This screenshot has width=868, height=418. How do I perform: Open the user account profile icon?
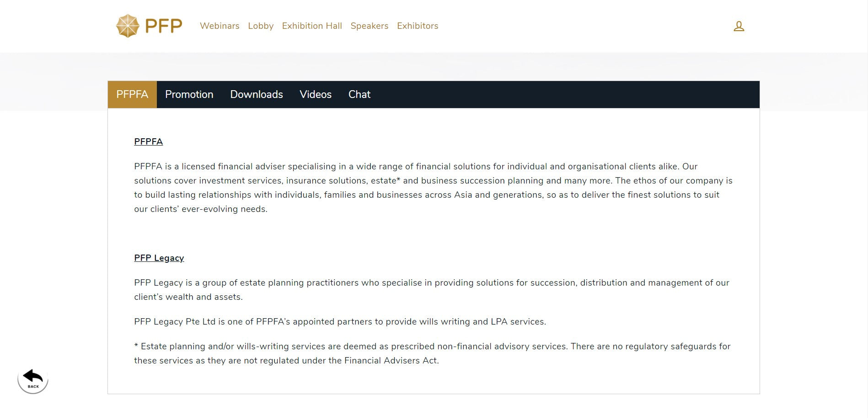[739, 27]
